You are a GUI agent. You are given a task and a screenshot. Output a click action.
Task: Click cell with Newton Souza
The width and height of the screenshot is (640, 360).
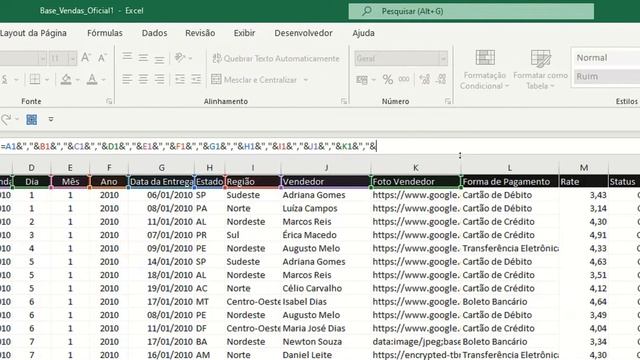tap(326, 342)
